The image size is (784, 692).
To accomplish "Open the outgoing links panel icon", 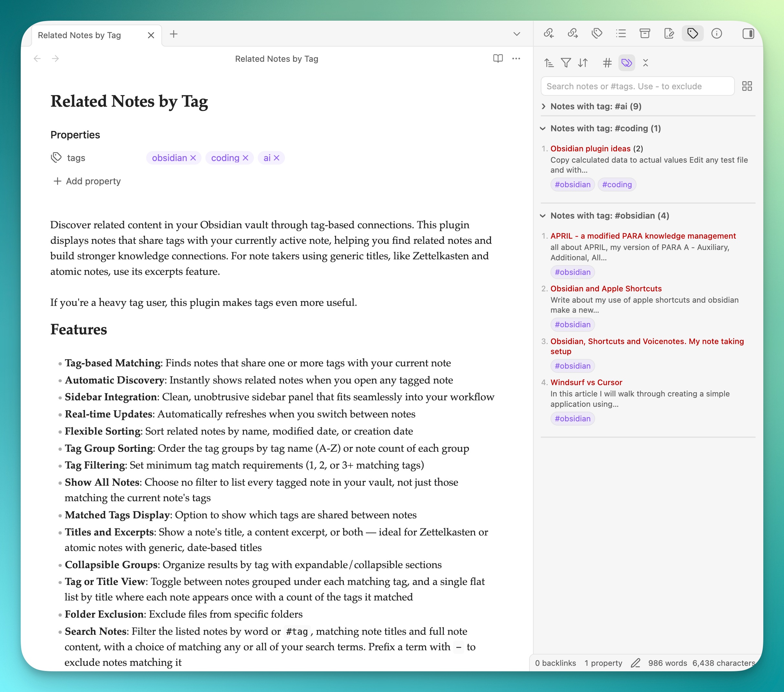I will click(x=573, y=34).
